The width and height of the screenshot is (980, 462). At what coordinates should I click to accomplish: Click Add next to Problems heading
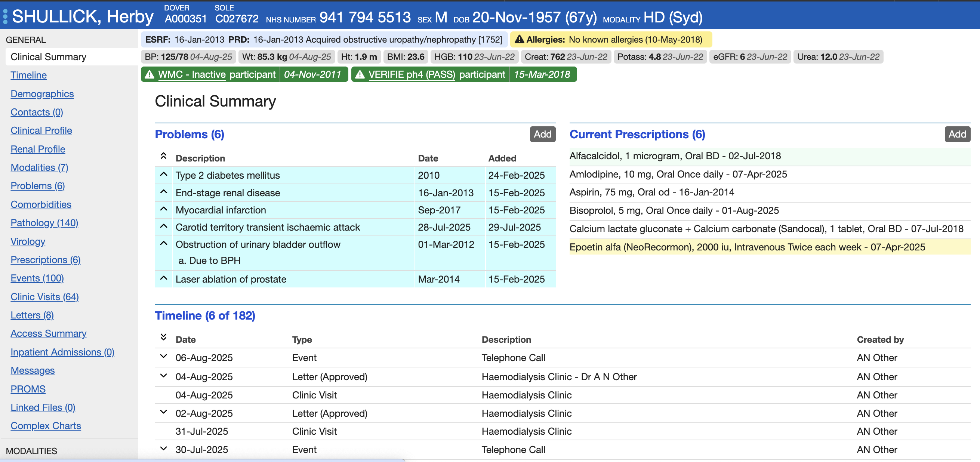point(542,134)
